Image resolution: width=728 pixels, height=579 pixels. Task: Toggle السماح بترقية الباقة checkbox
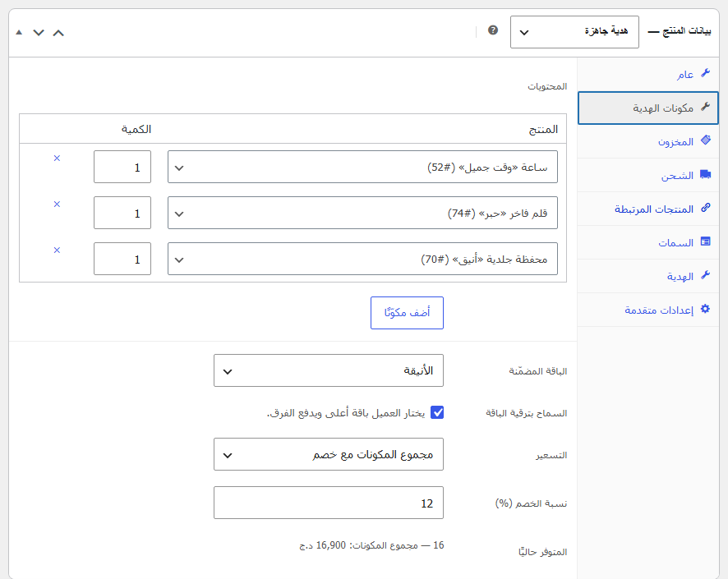(437, 412)
